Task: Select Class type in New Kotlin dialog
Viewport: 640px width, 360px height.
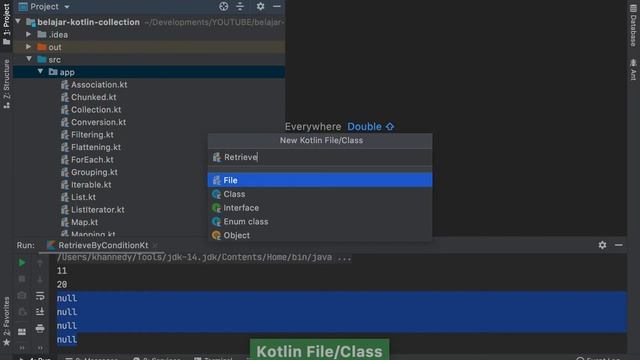Action: point(320,194)
